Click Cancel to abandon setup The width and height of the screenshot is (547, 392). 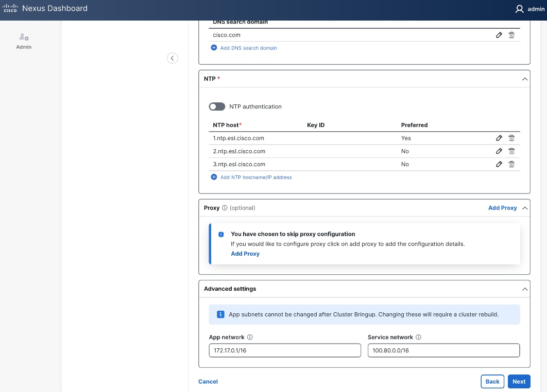click(x=208, y=381)
